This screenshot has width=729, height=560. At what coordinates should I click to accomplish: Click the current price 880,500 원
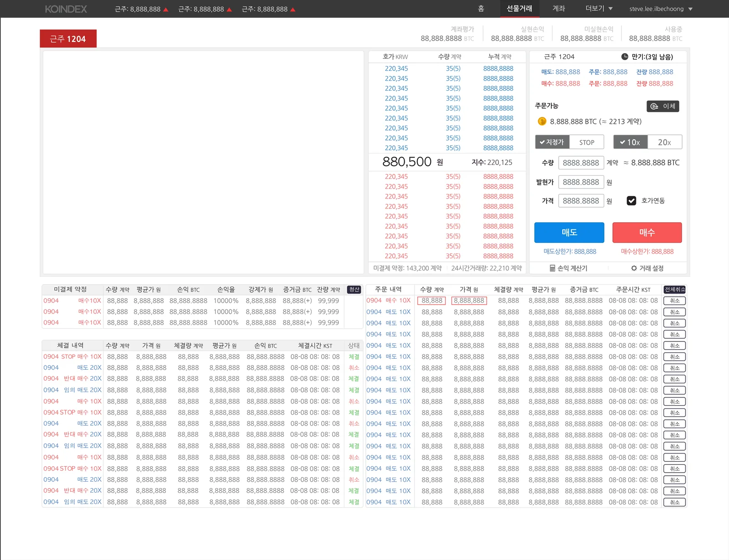click(x=412, y=162)
